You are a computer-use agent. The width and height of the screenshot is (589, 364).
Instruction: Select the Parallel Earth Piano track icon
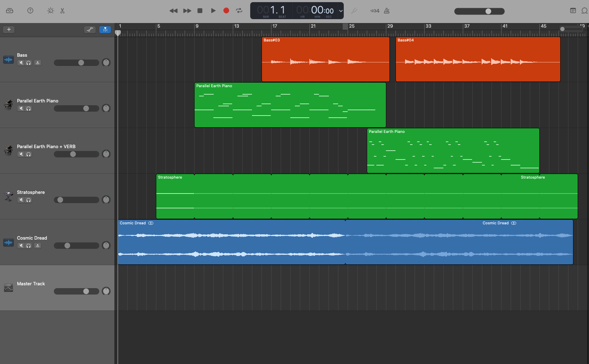click(9, 105)
